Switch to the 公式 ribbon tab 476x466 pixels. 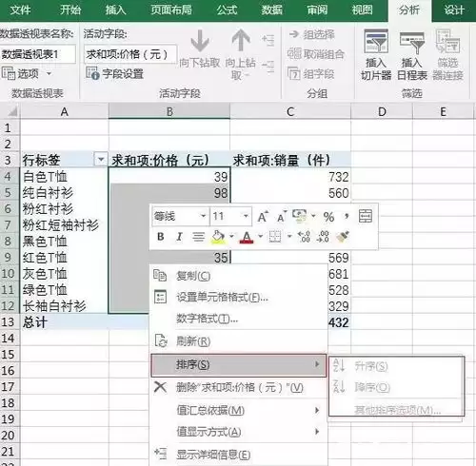tap(227, 10)
